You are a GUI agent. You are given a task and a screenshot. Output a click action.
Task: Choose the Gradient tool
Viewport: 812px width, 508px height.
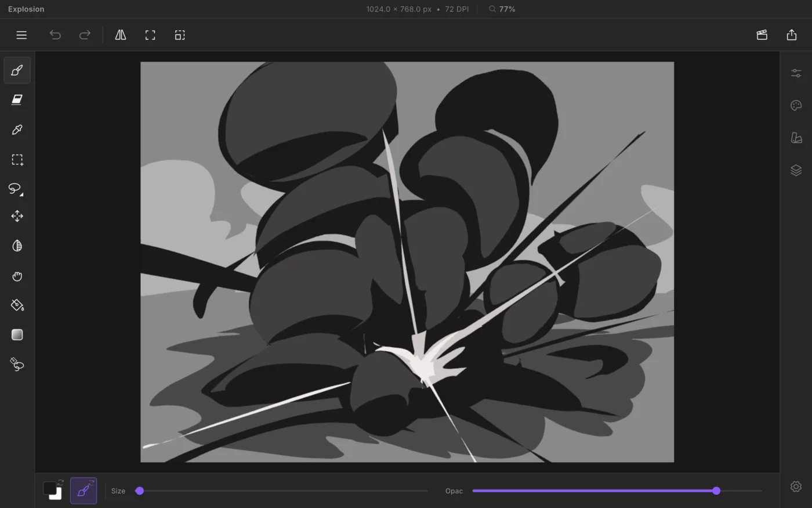[17, 335]
